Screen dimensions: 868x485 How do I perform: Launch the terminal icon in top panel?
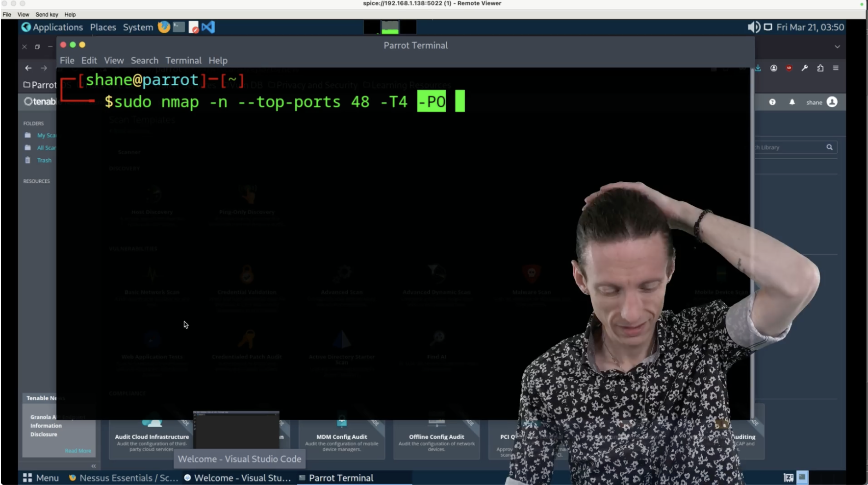click(179, 27)
